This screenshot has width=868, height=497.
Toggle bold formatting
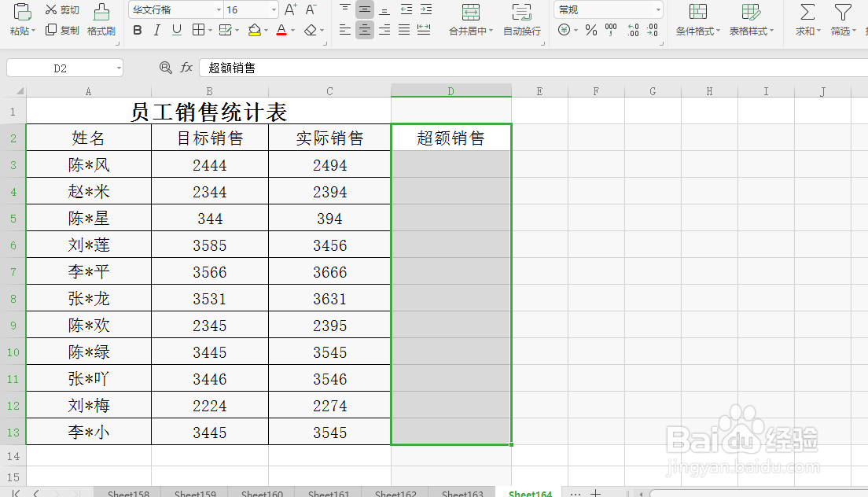click(138, 30)
